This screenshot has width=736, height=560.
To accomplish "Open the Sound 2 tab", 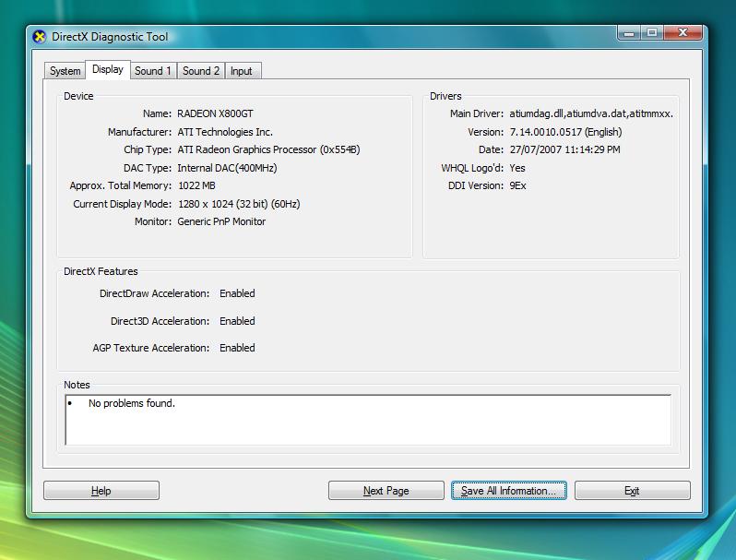I will point(201,71).
